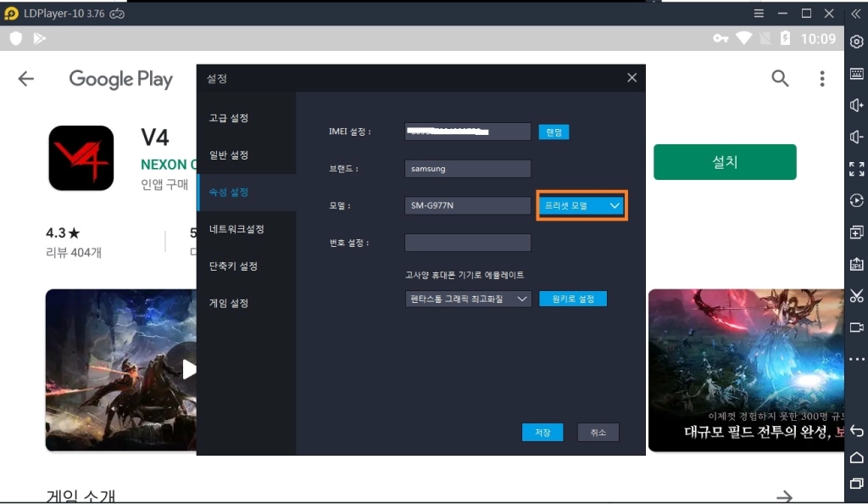Click Google Play search magnifier
The width and height of the screenshot is (868, 504).
[x=780, y=79]
